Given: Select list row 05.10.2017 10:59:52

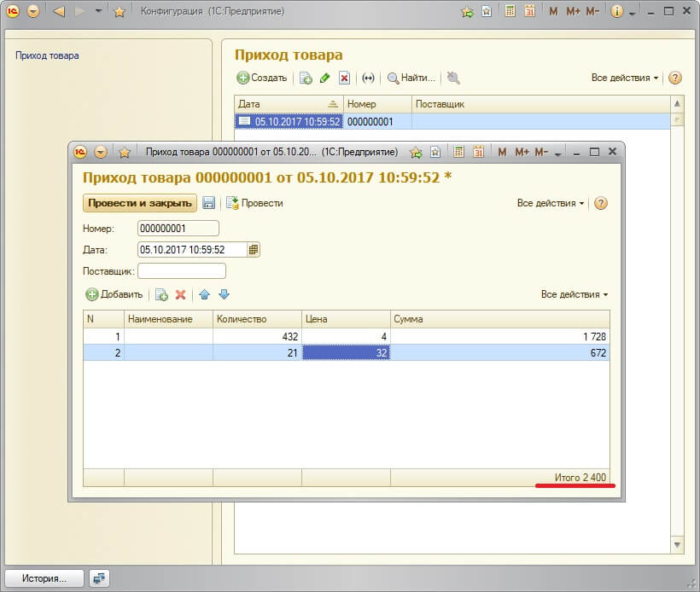Looking at the screenshot, I should 452,121.
